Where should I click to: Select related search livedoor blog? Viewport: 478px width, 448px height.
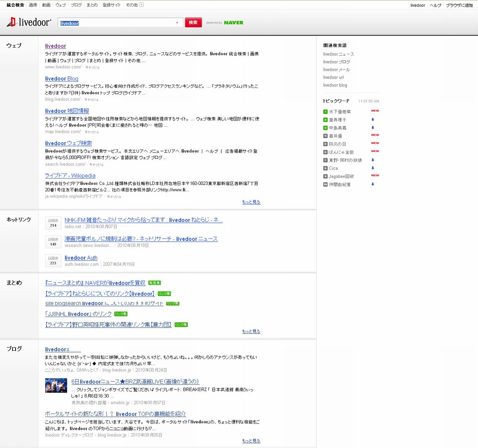335,85
